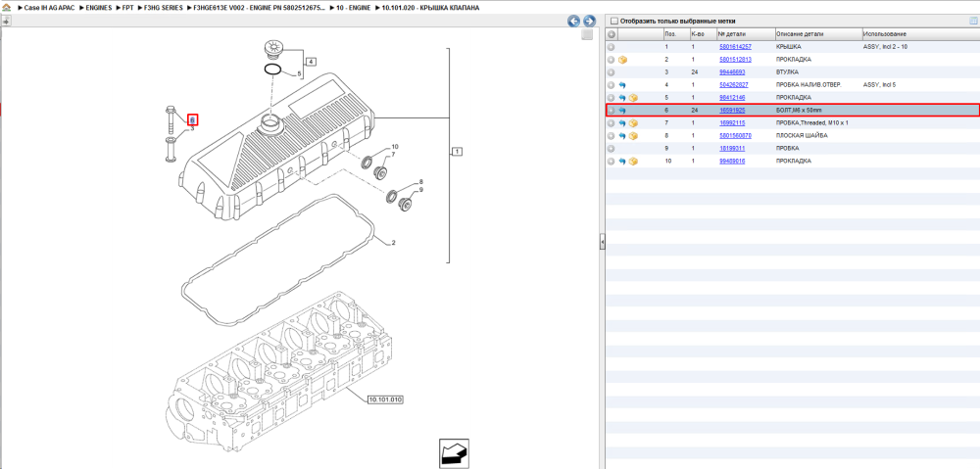Click blue arrow icon for part 98412146

point(622,97)
